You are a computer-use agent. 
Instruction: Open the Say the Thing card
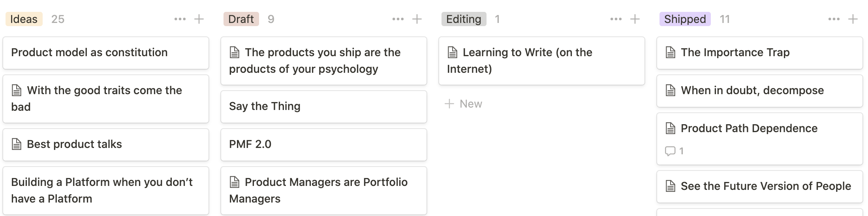pyautogui.click(x=324, y=106)
